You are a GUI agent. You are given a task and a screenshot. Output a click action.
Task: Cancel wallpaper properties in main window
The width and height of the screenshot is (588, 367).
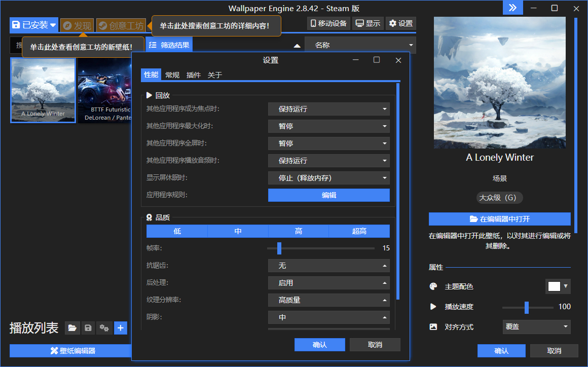(x=554, y=351)
